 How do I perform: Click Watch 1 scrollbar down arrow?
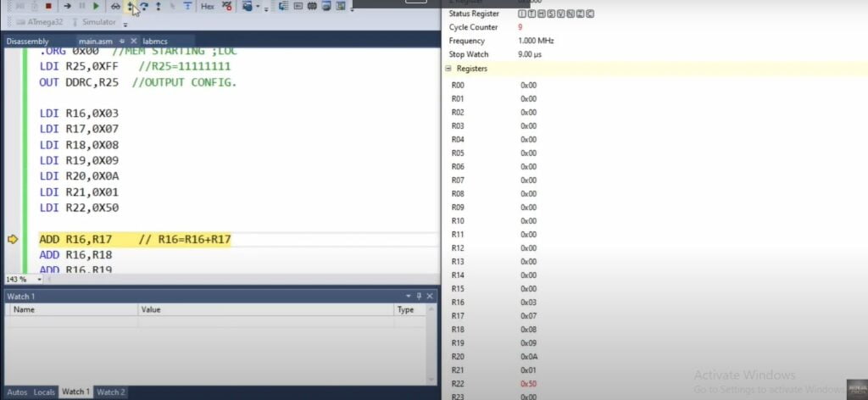point(431,380)
